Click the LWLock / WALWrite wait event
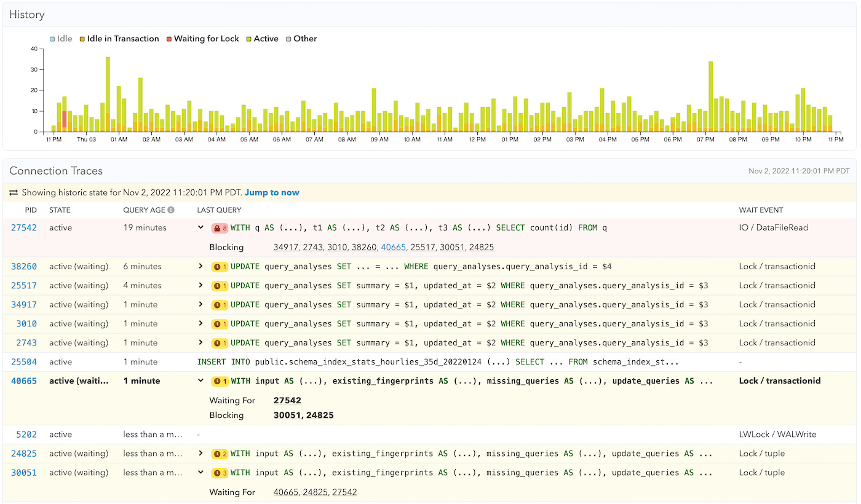The height and width of the screenshot is (504, 861). click(777, 435)
